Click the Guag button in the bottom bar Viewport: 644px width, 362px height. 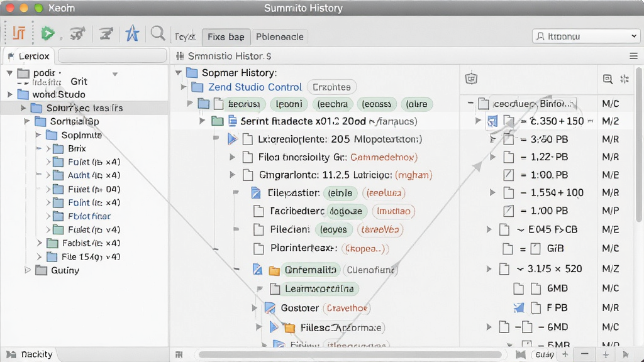point(545,354)
